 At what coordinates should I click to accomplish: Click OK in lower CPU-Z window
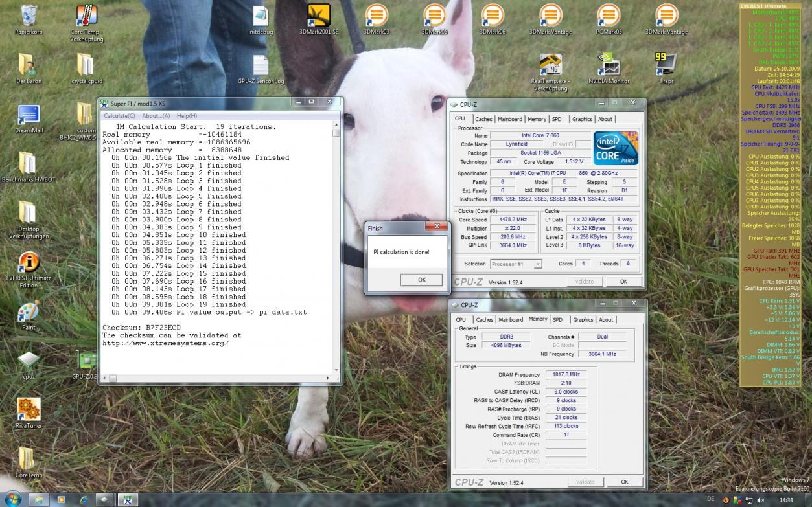click(624, 482)
